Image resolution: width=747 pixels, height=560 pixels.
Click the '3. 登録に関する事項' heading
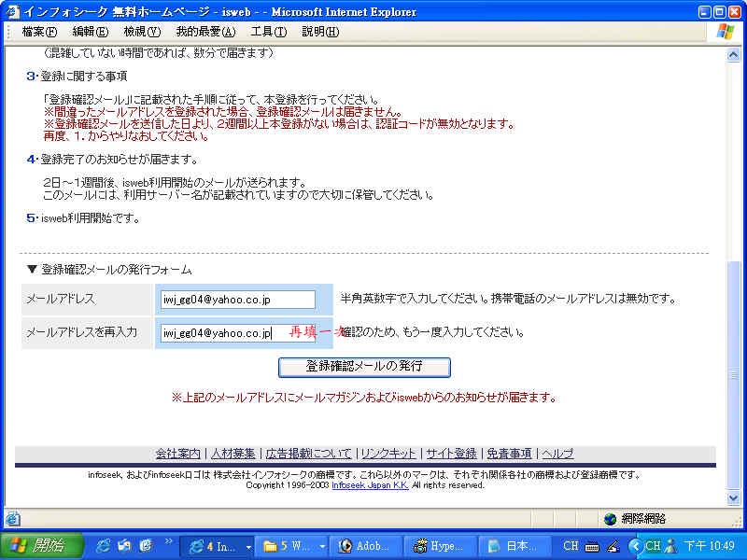77,77
